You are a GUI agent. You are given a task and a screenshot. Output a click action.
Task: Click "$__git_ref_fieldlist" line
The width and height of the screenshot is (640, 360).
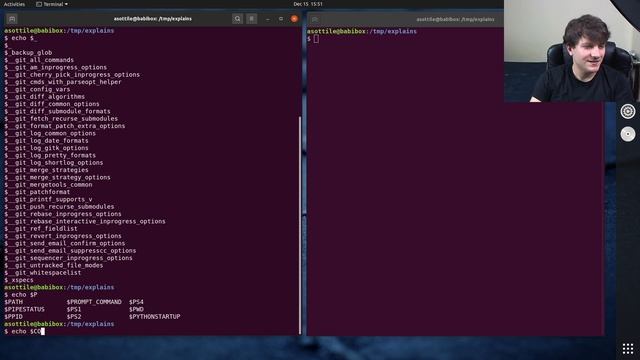coord(41,229)
